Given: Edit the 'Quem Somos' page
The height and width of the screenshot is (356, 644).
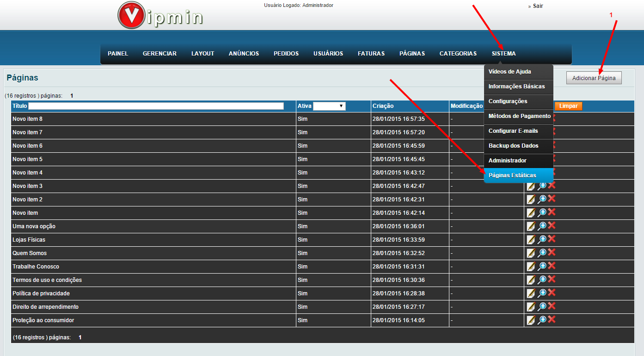Looking at the screenshot, I should click(x=531, y=253).
